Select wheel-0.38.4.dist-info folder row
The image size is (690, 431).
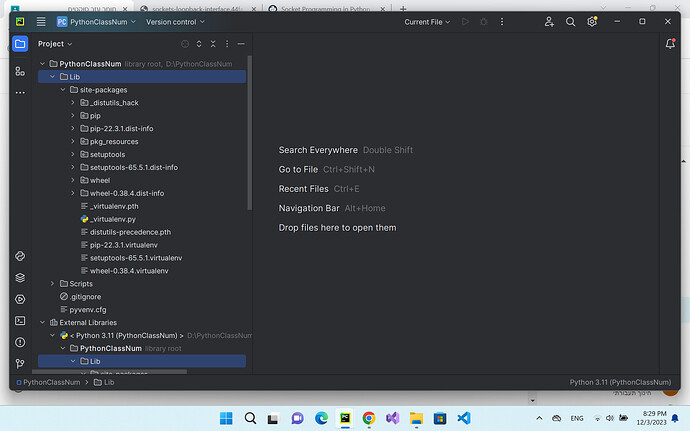142,193
